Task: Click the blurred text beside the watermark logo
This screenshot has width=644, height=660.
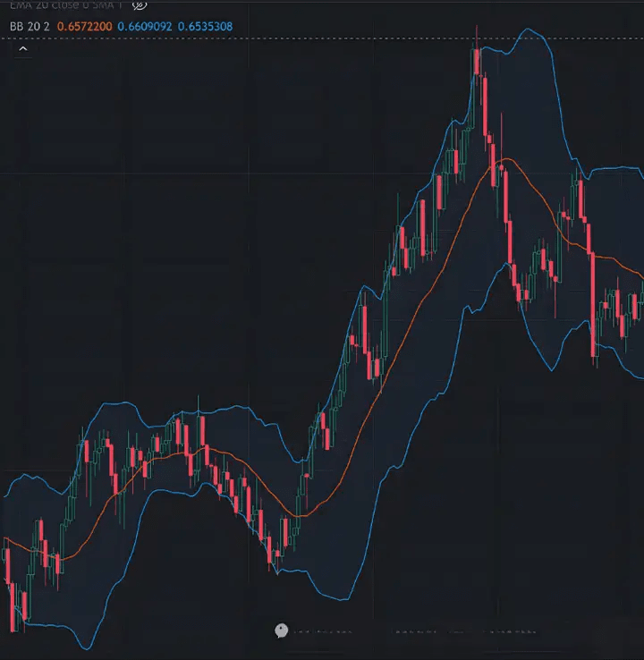Action: [x=322, y=631]
